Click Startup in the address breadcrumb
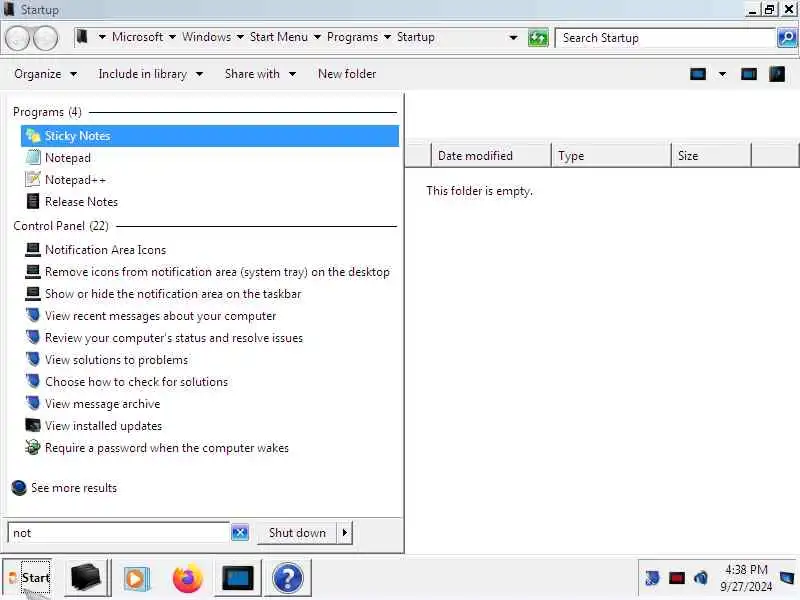The height and width of the screenshot is (600, 800). [x=415, y=37]
